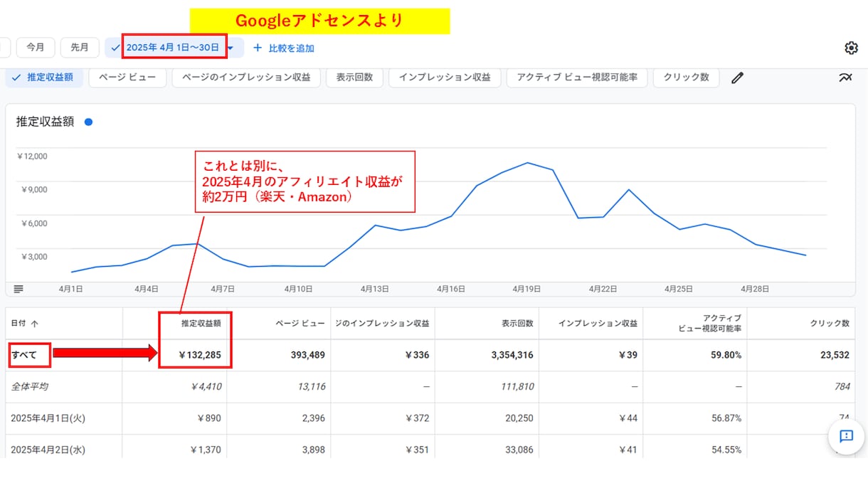The width and height of the screenshot is (868, 488).
Task: Click the 33,086 impressions cell
Action: point(519,450)
